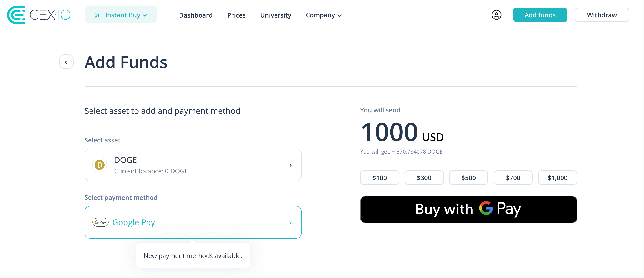Click the G Pay badge icon

coord(100,222)
